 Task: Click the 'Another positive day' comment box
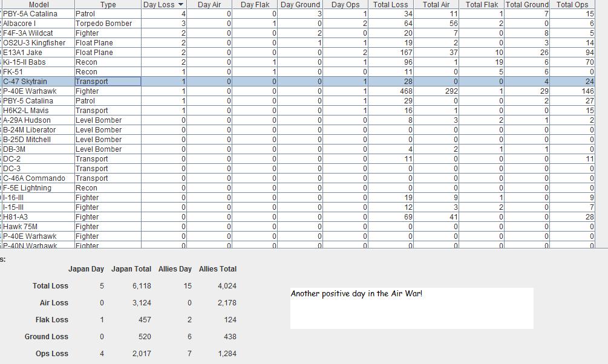tap(411, 308)
